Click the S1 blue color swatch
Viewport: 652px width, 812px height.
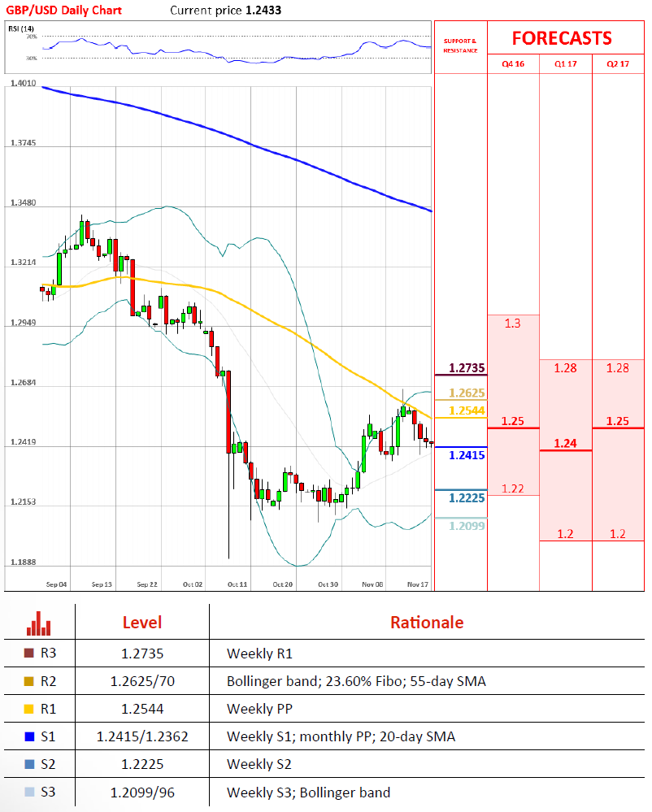pos(29,736)
